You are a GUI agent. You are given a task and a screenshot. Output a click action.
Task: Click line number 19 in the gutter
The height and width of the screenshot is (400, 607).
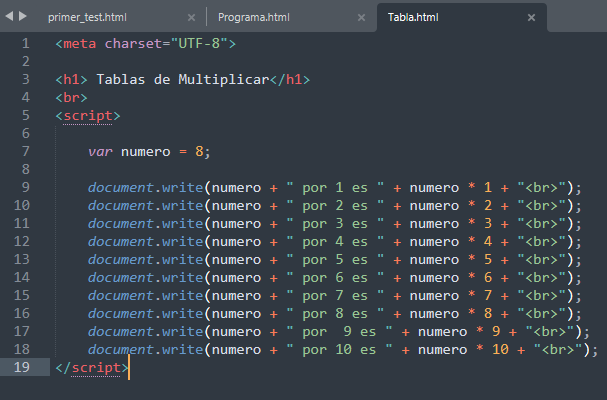tap(22, 367)
